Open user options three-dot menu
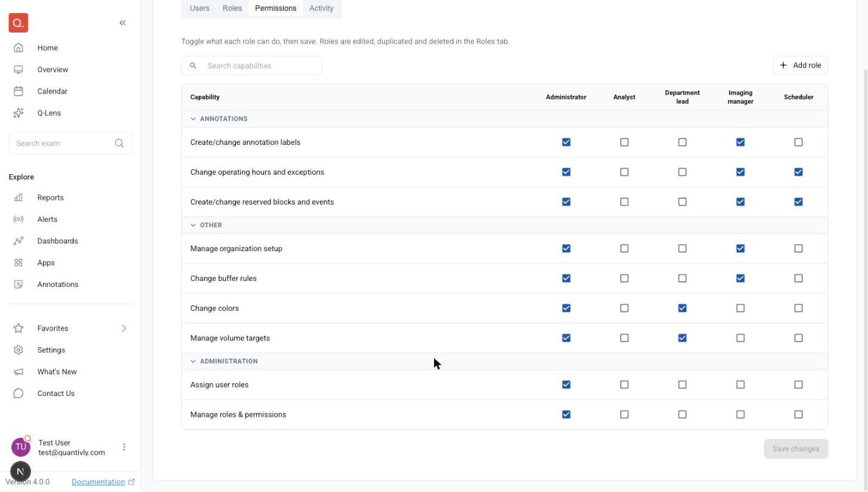 pos(124,447)
